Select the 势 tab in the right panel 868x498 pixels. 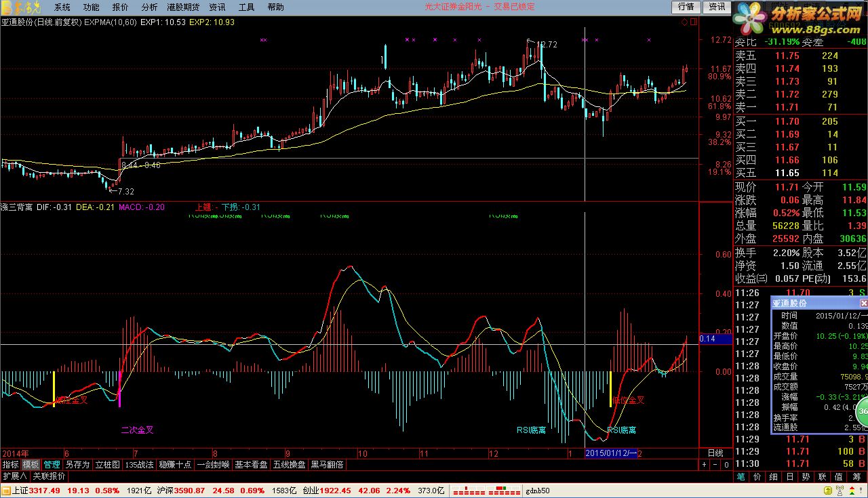pos(808,477)
